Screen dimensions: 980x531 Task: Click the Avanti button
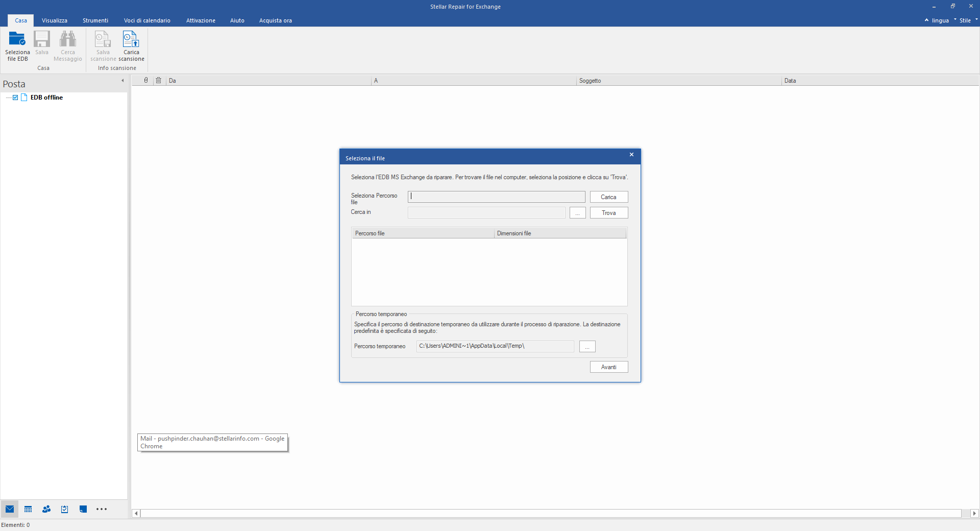point(609,367)
